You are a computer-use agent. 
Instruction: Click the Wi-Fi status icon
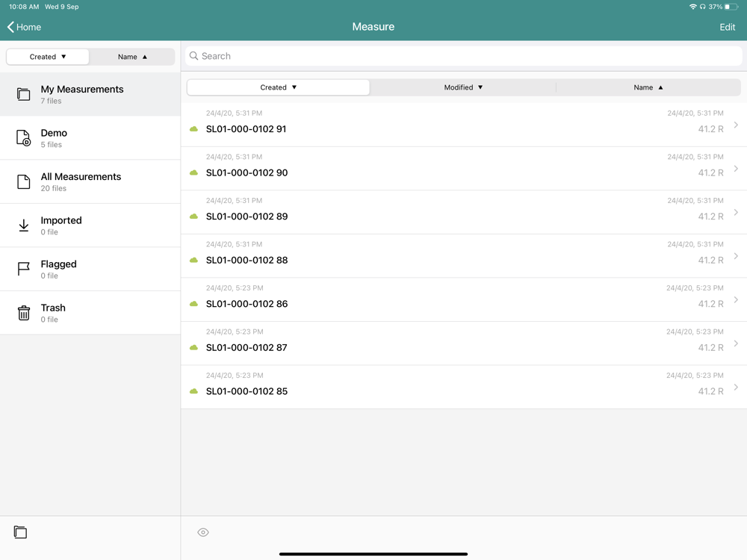(692, 7)
